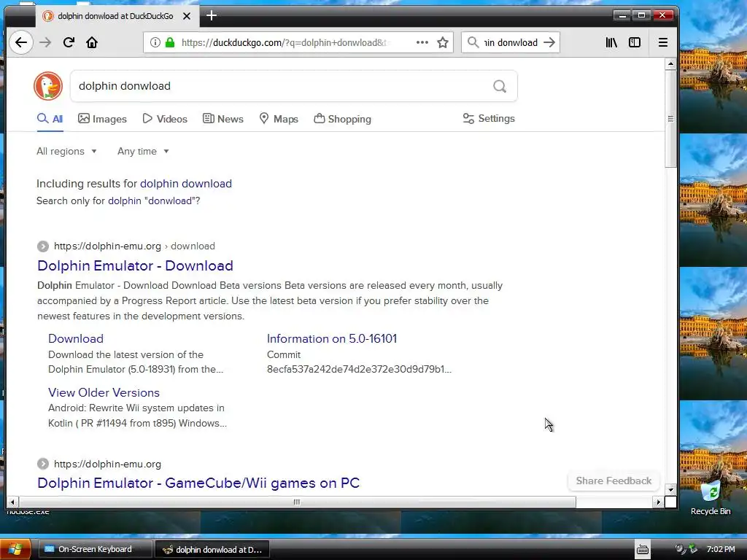This screenshot has width=747, height=560.
Task: Switch to the Videos results tab
Action: tap(165, 119)
